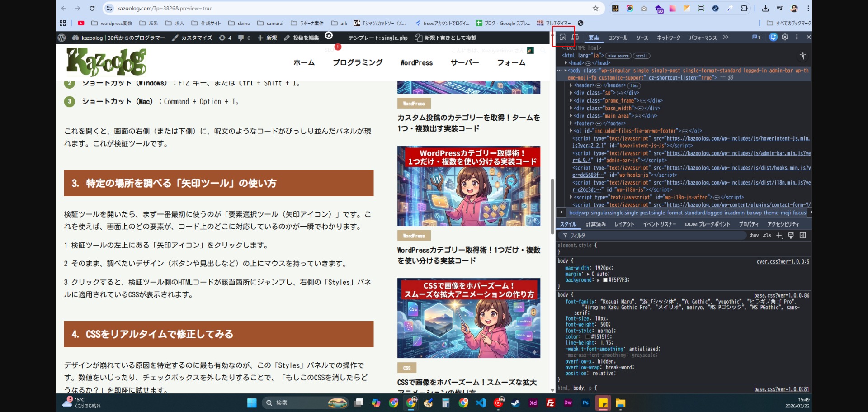Open DevTools settings gear
Screen dimensions: 868x412
pyautogui.click(x=785, y=37)
